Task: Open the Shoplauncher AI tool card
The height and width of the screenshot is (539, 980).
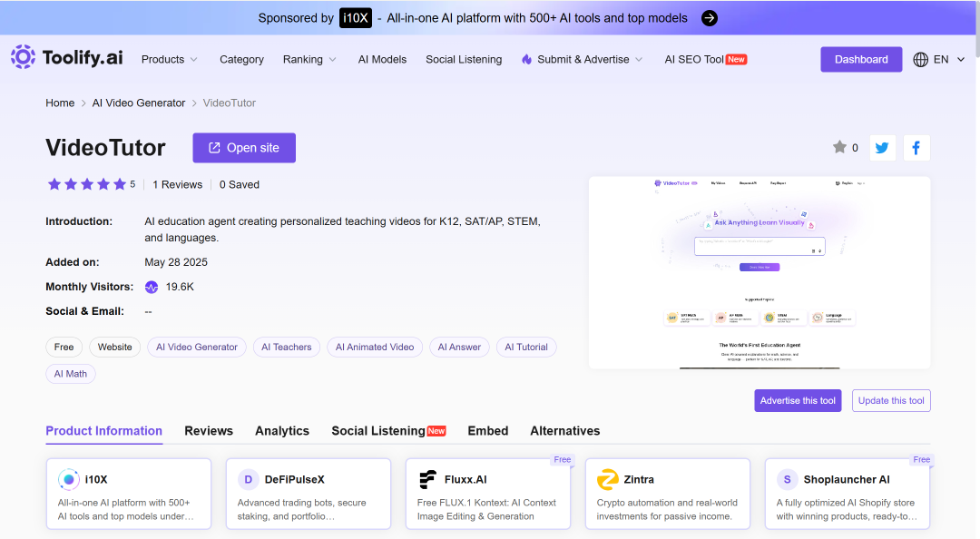Action: tap(848, 494)
